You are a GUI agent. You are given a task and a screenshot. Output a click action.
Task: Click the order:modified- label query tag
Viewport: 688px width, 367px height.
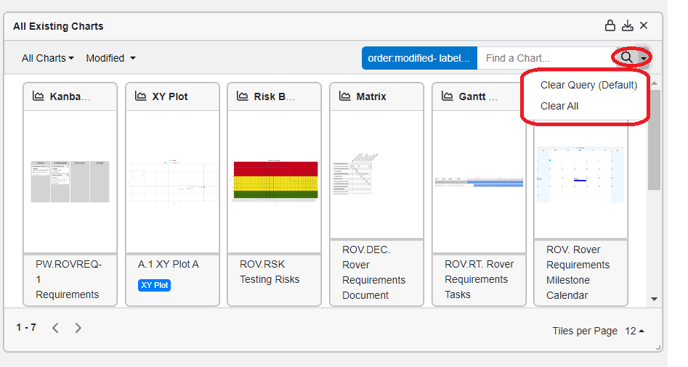[x=419, y=58]
